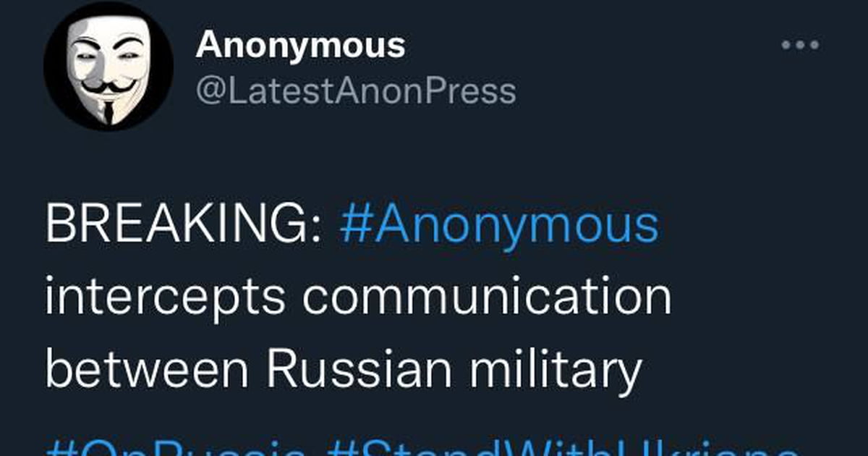Click the word between in tweet text

[148, 370]
